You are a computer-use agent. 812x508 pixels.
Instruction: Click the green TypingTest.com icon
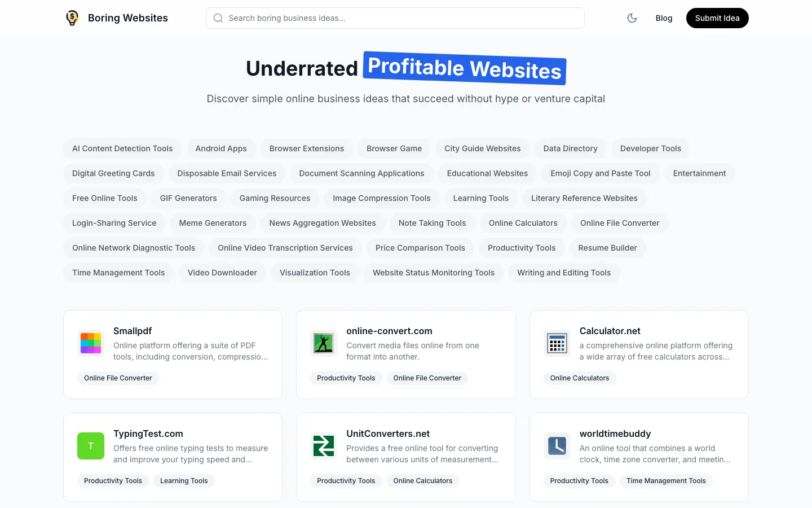tap(91, 446)
